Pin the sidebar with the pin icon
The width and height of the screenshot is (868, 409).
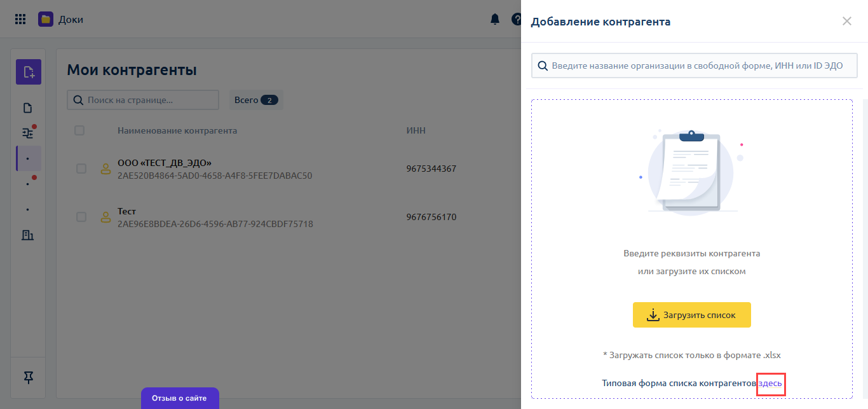[x=28, y=378]
